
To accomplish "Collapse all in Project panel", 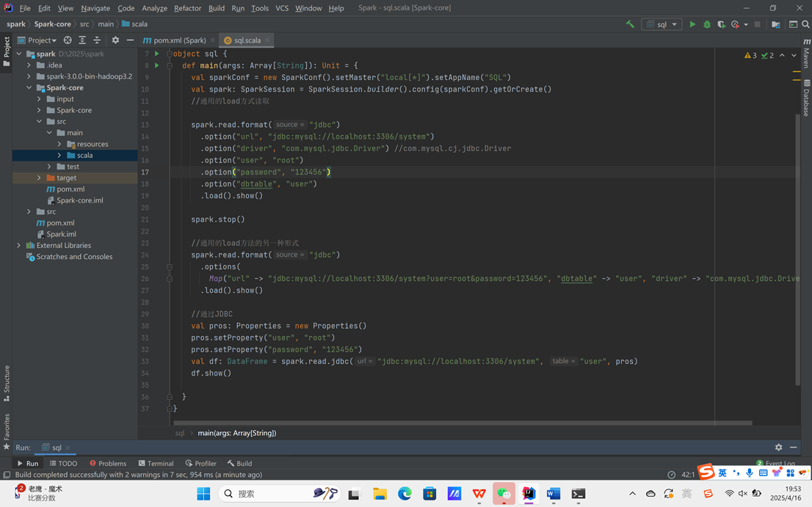I will [x=97, y=40].
